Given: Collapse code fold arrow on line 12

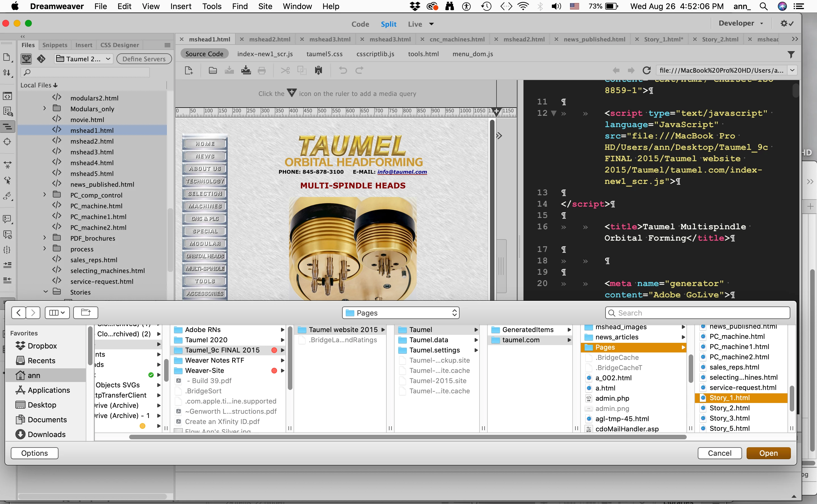Looking at the screenshot, I should (554, 113).
